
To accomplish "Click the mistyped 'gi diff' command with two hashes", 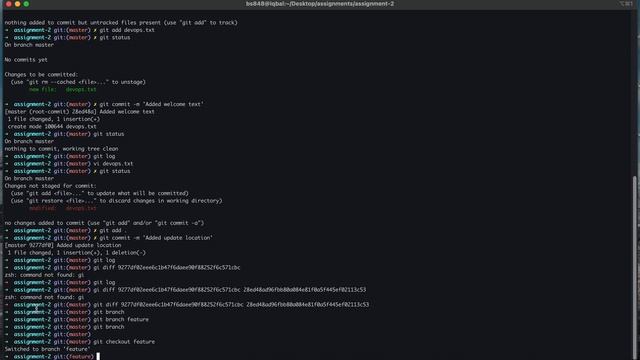I will click(x=185, y=290).
